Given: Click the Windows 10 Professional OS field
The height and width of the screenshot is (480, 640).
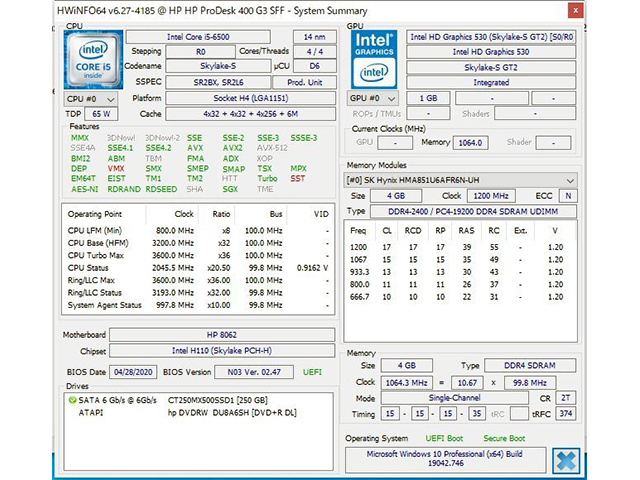Looking at the screenshot, I should pyautogui.click(x=445, y=459).
